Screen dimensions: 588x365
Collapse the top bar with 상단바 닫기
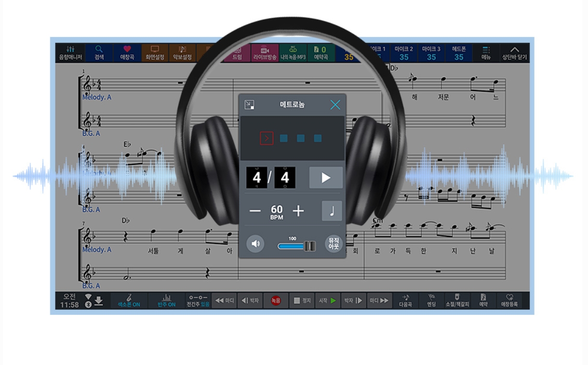coord(515,53)
